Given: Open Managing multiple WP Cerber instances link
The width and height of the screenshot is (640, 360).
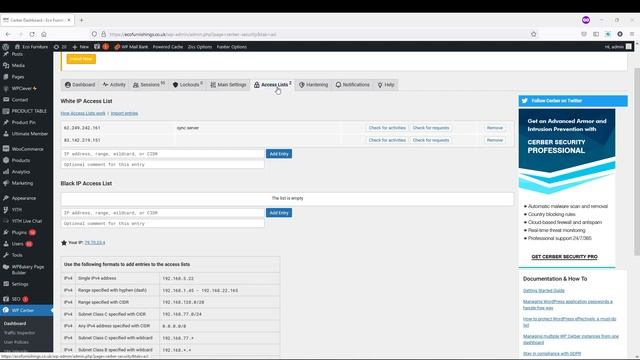Looking at the screenshot, I should point(571,339).
